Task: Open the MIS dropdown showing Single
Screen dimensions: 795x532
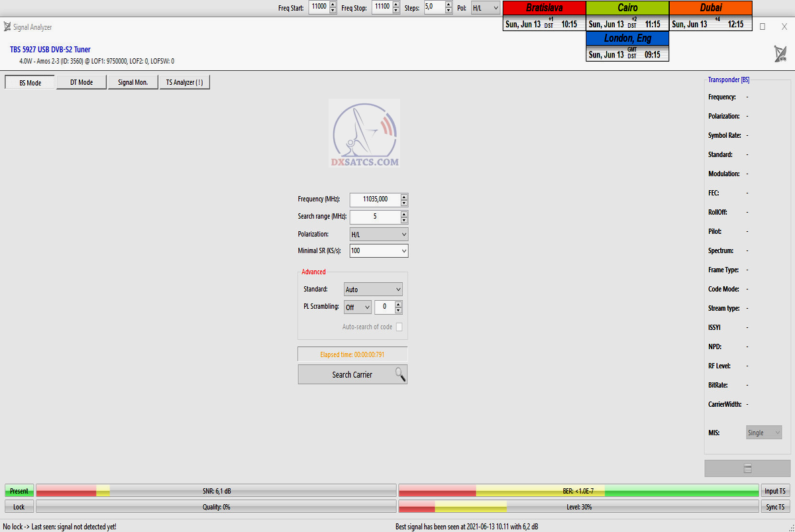Action: (764, 433)
